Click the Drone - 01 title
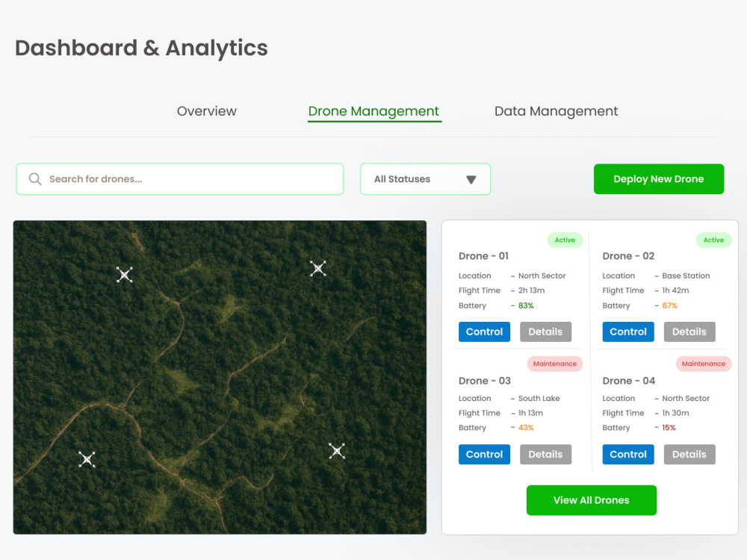 point(483,256)
